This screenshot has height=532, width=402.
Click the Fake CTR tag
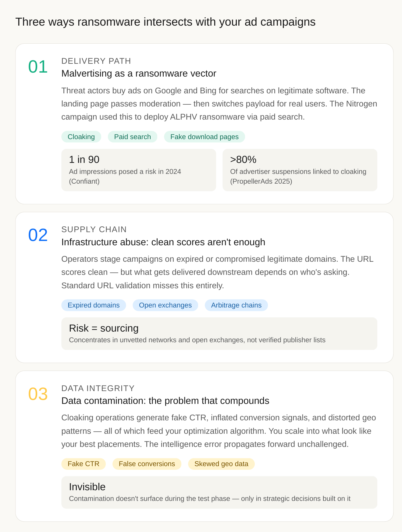pos(84,464)
